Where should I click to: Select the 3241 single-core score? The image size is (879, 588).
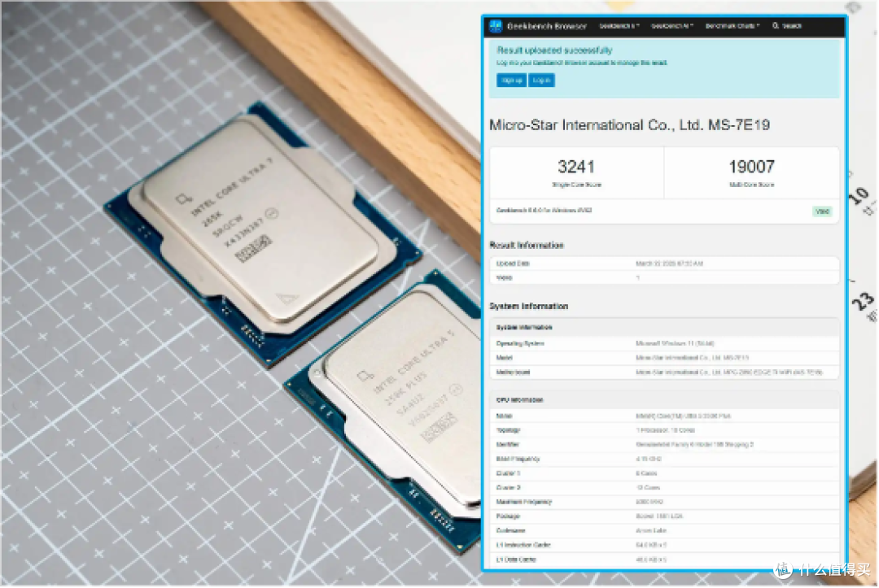pos(576,167)
